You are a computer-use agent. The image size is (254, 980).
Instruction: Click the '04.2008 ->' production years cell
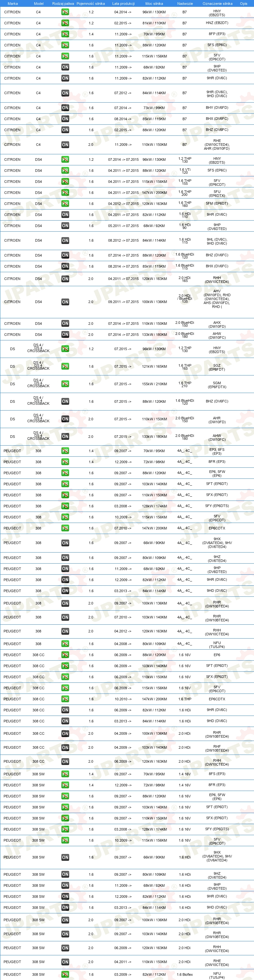point(123,644)
